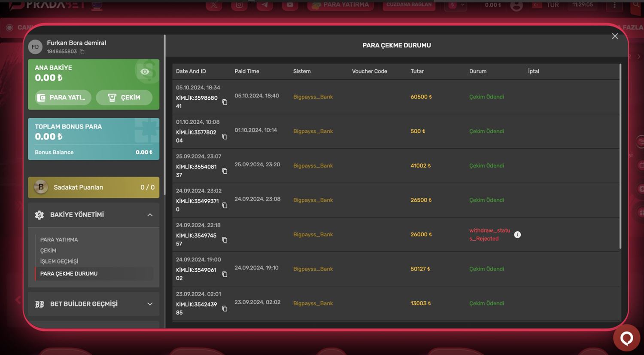
Task: Click the Sadakat Puanları coin icon
Action: coord(41,187)
